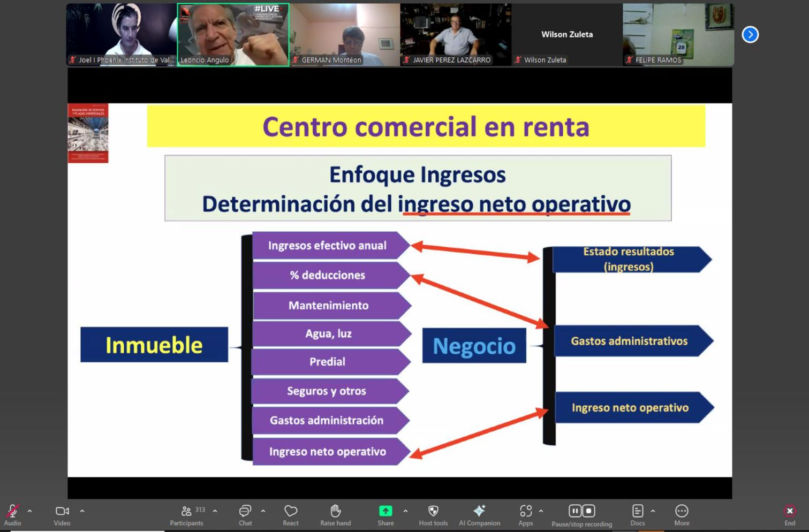The height and width of the screenshot is (532, 809).
Task: Open the Participants panel icon
Action: [x=186, y=511]
